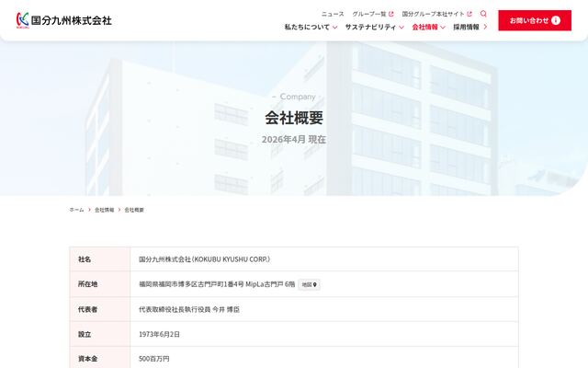Click the Kokubu Kyushu logo
The width and height of the screenshot is (588, 368).
click(63, 20)
